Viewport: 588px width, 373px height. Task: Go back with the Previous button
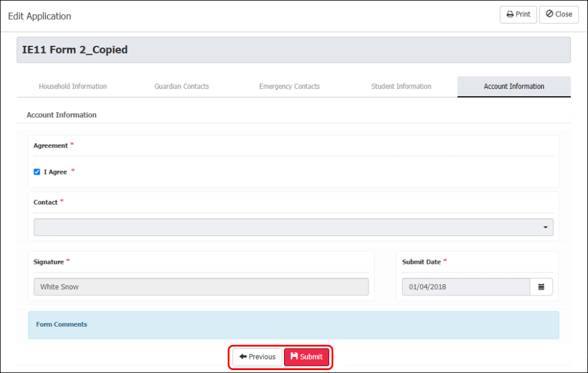pyautogui.click(x=257, y=357)
